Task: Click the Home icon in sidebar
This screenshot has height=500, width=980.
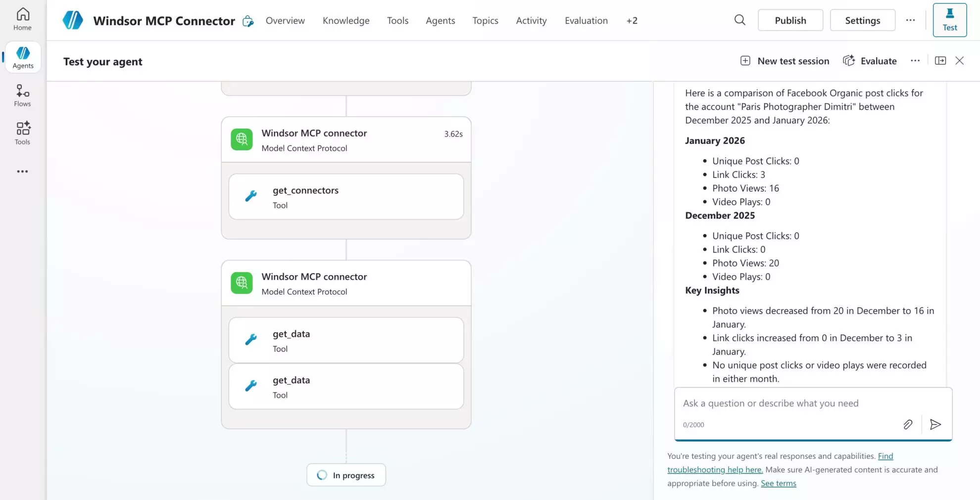Action: tap(22, 19)
